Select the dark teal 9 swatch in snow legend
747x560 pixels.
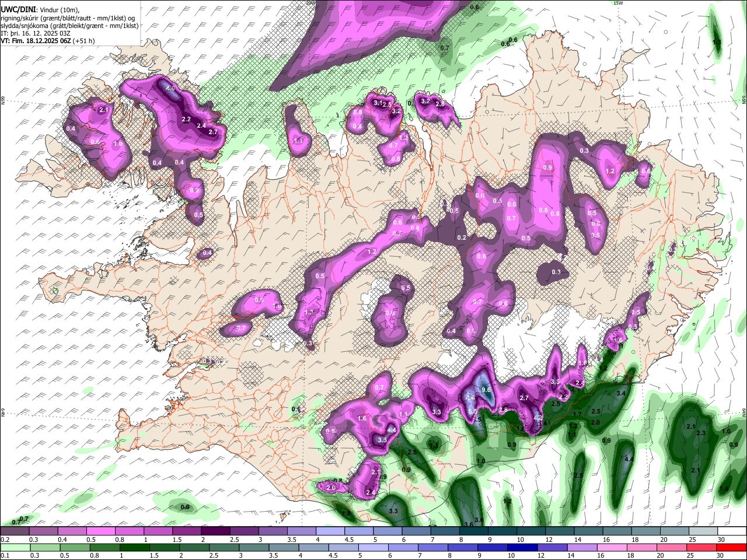pos(502,531)
